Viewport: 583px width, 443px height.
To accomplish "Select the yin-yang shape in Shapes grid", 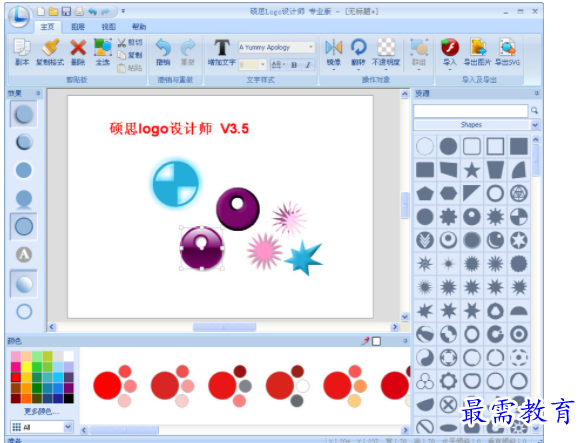I will [x=425, y=358].
